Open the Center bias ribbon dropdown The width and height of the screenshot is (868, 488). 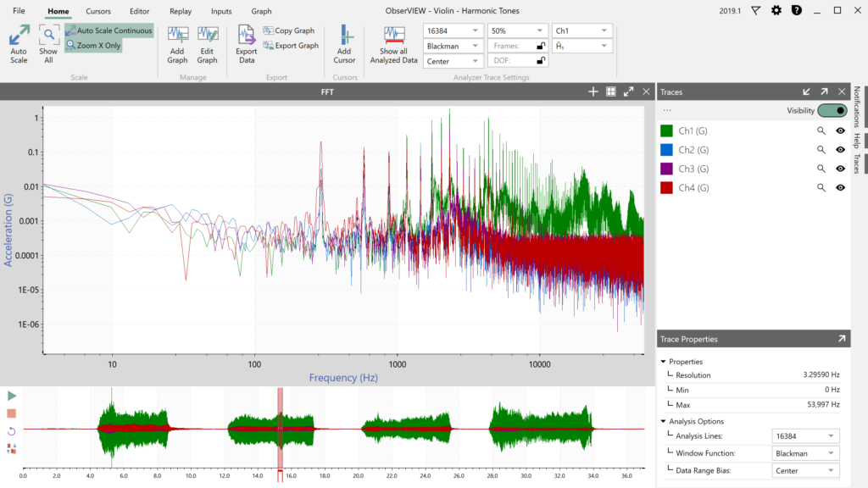point(453,61)
